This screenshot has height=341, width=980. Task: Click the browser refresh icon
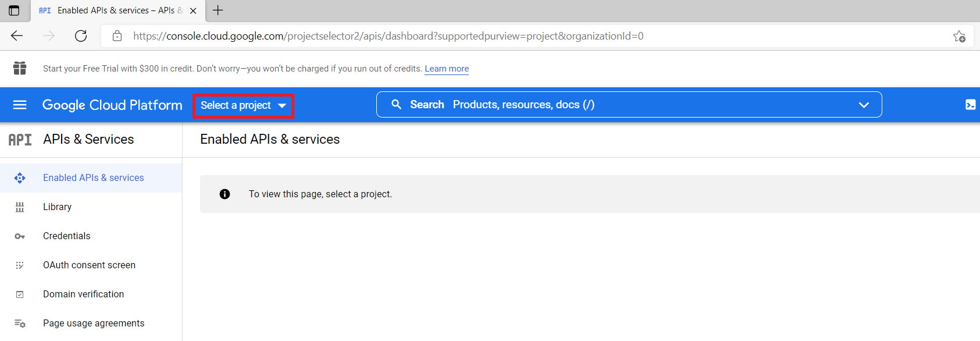[81, 36]
